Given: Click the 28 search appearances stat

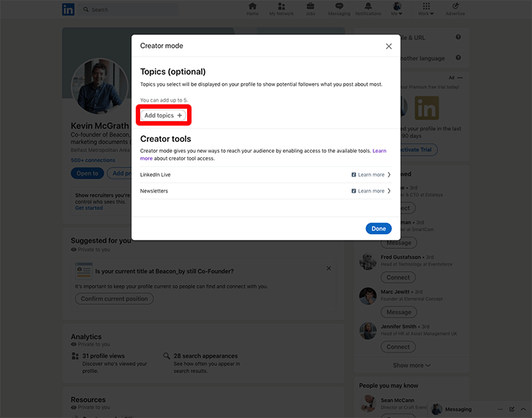Looking at the screenshot, I should 205,356.
